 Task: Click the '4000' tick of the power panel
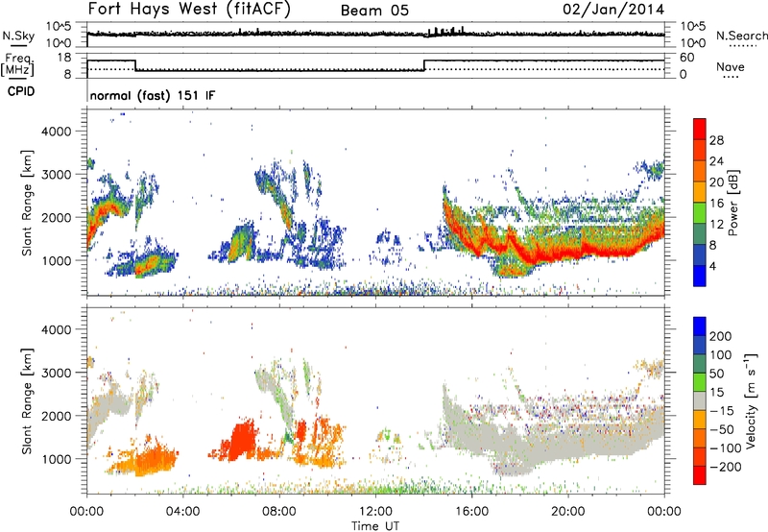coord(57,132)
